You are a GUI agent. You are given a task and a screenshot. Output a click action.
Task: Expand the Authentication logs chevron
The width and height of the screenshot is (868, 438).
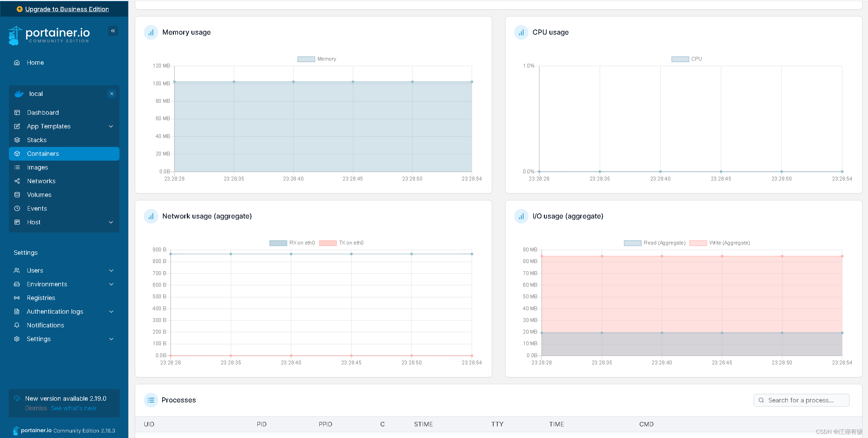[x=111, y=312]
